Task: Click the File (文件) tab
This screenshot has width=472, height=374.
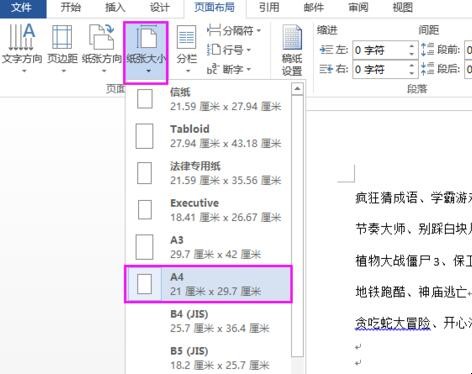Action: pos(22,8)
